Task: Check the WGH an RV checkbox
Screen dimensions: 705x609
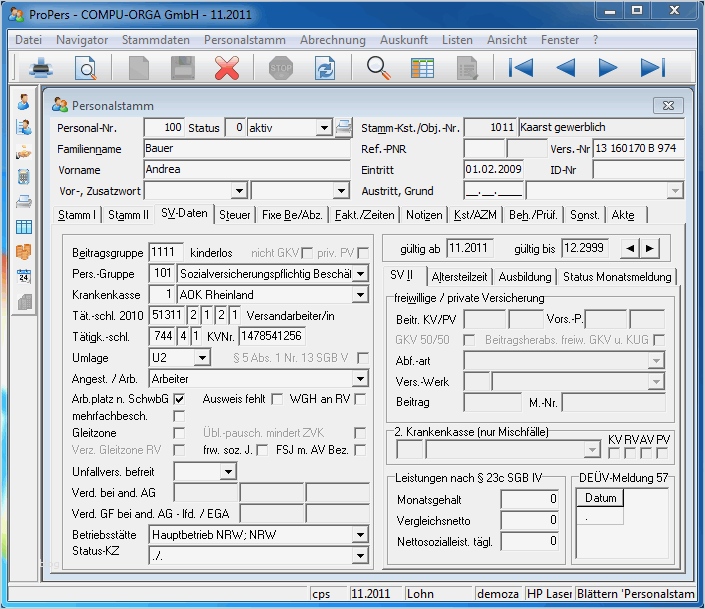Action: 360,399
